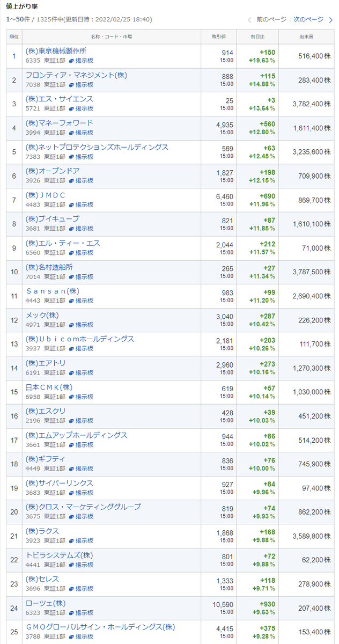Open (株)ブイキューブ stock page
Image resolution: width=339 pixels, height=644 pixels.
coord(53,219)
